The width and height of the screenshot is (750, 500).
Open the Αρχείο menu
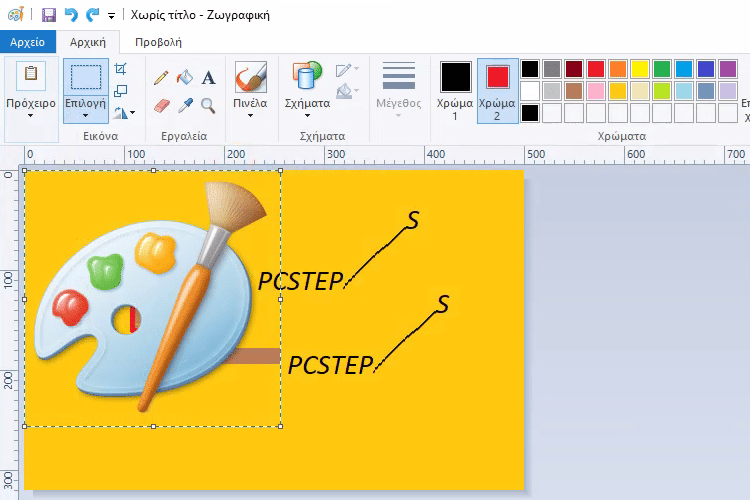tap(27, 42)
